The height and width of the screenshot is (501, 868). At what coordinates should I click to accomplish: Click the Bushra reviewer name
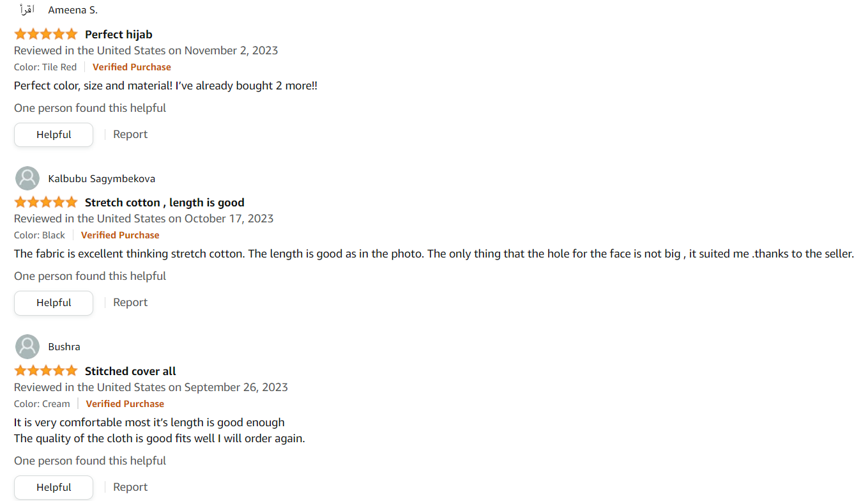(x=65, y=347)
